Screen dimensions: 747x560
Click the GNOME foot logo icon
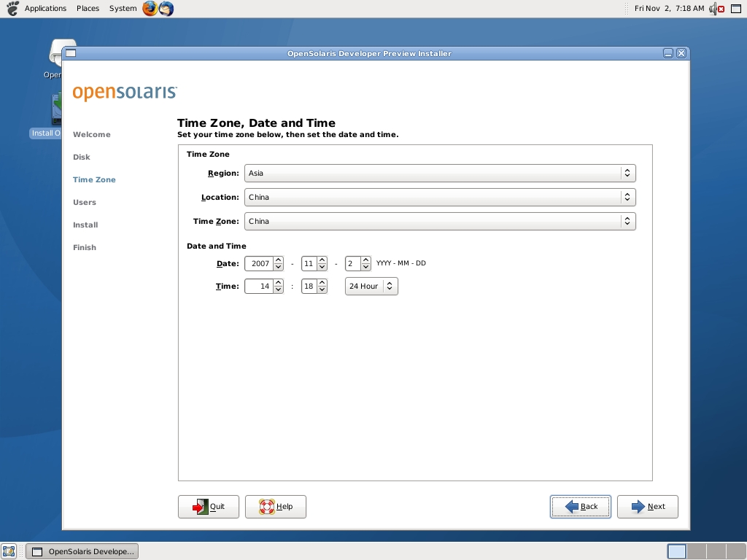coord(12,9)
